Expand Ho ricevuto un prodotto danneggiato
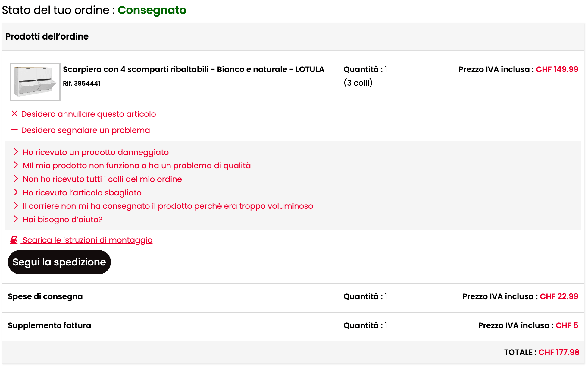 [x=96, y=152]
